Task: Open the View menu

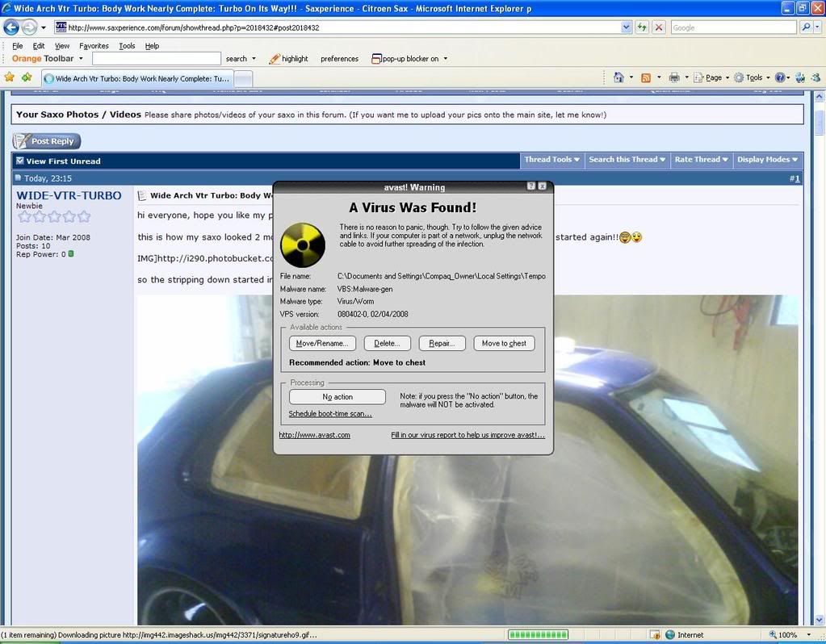Action: 62,46
